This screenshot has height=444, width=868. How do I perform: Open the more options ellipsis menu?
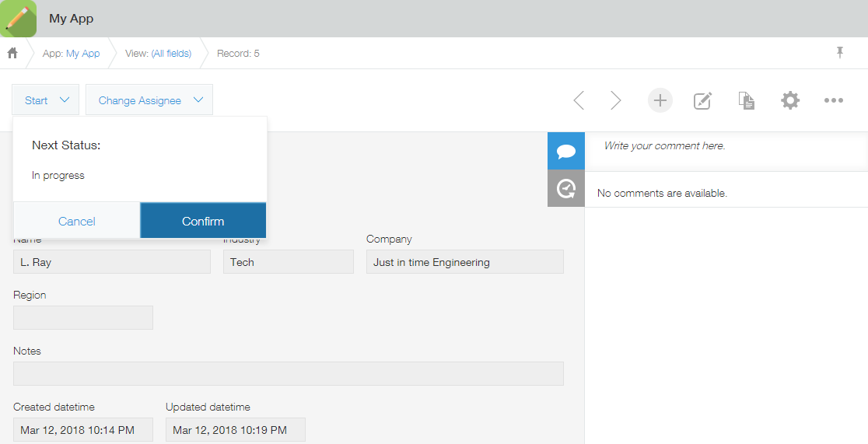(834, 100)
